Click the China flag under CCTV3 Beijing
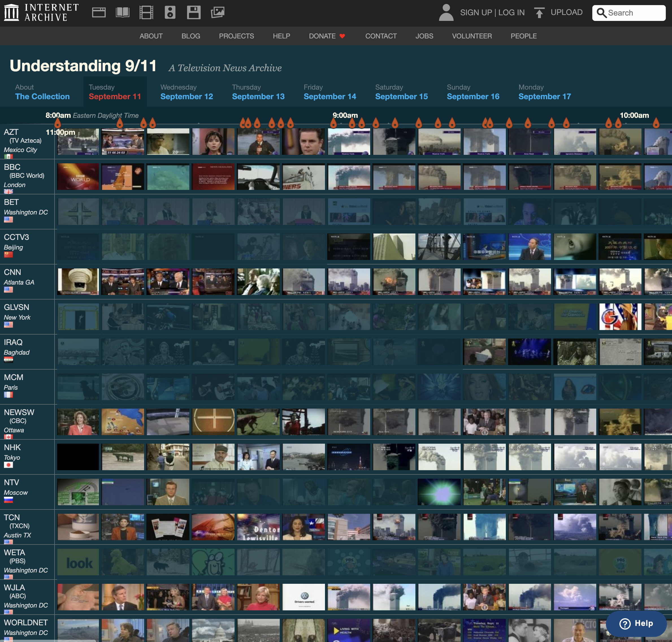 click(8, 254)
